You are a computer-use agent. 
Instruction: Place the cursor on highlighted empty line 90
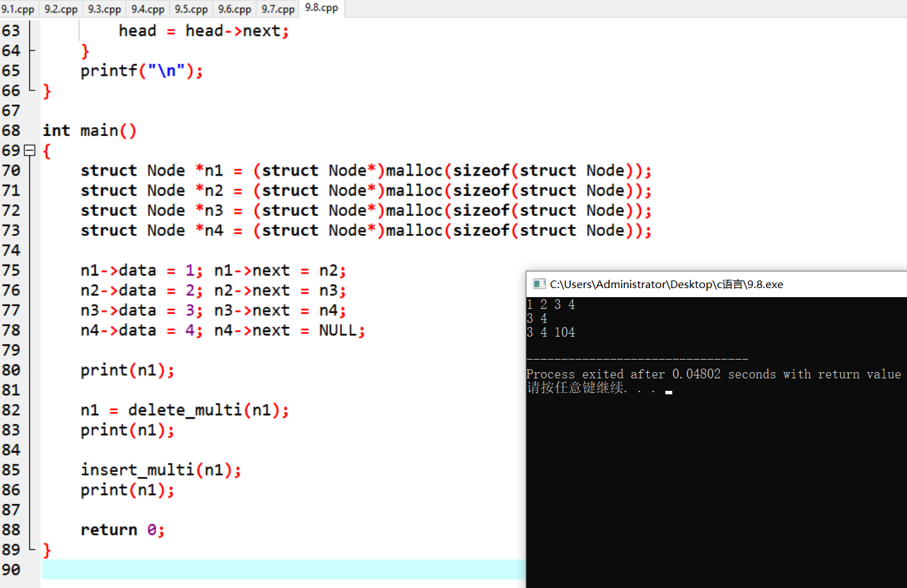click(x=283, y=570)
